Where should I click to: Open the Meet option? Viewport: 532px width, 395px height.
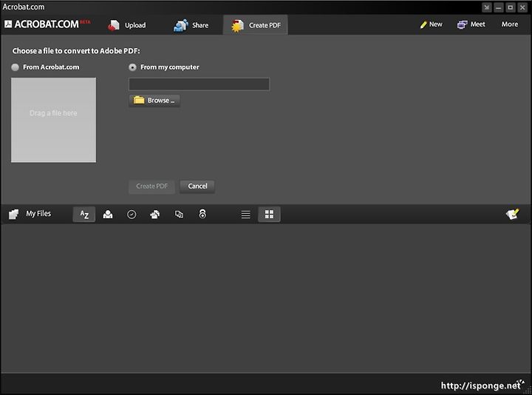pyautogui.click(x=471, y=24)
